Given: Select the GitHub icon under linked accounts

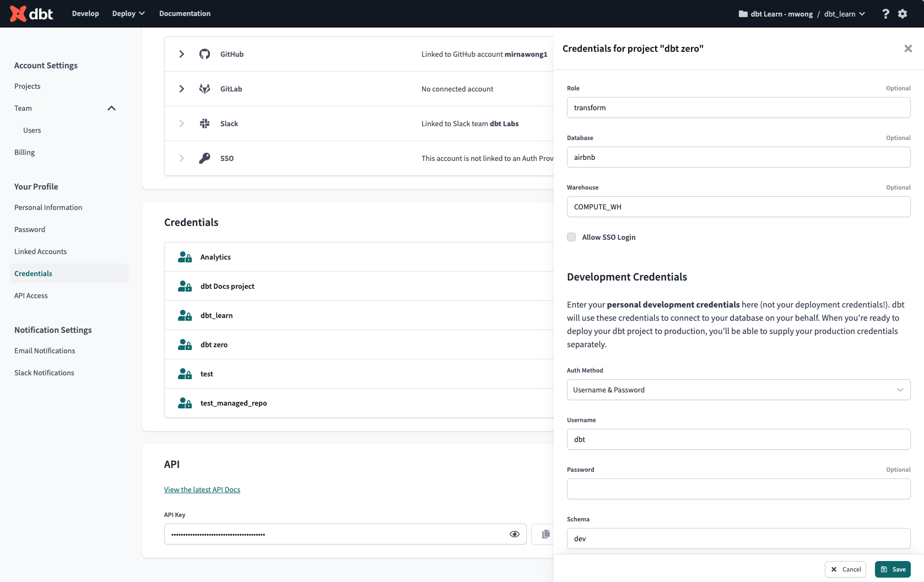Looking at the screenshot, I should pyautogui.click(x=204, y=53).
